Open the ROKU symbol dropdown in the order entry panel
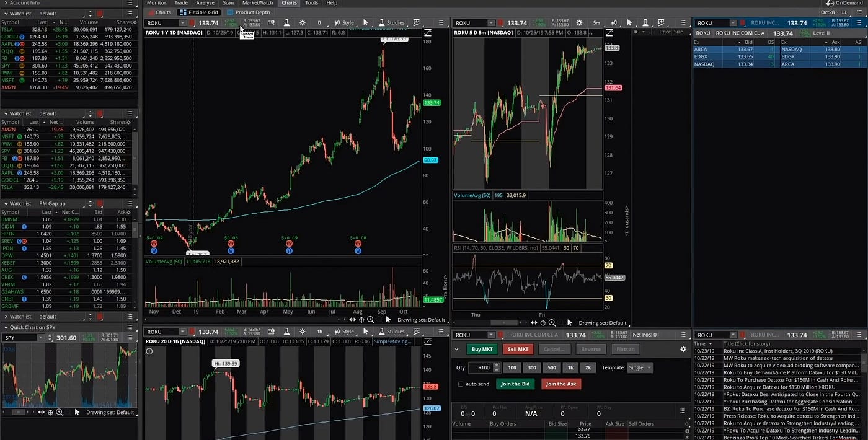The image size is (868, 440). [x=491, y=335]
